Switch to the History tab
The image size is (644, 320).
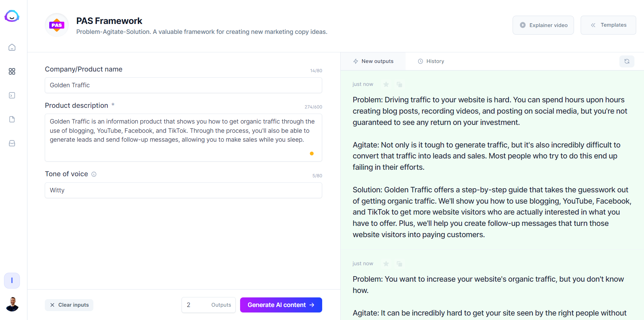431,61
